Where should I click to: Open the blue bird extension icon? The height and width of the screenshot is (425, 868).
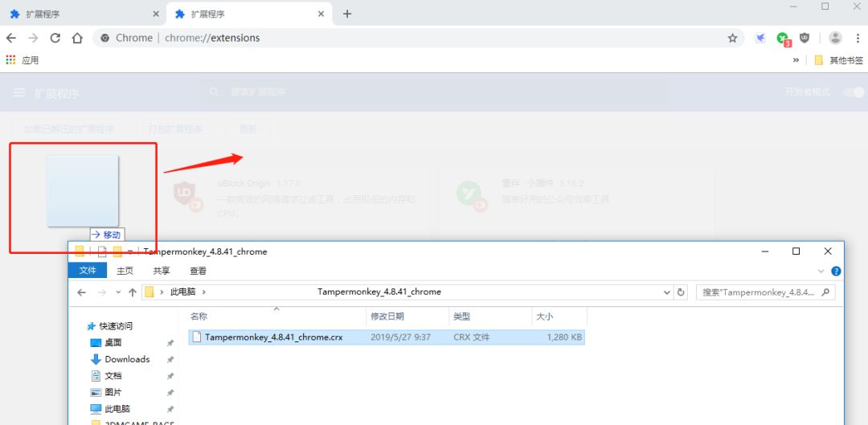(x=760, y=38)
